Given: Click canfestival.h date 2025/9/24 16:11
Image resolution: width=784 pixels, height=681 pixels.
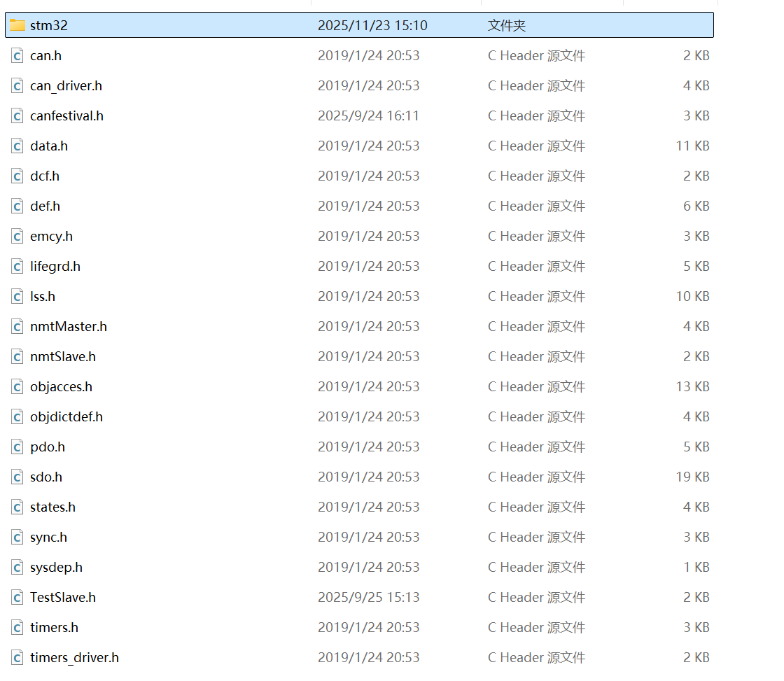Looking at the screenshot, I should pos(368,115).
